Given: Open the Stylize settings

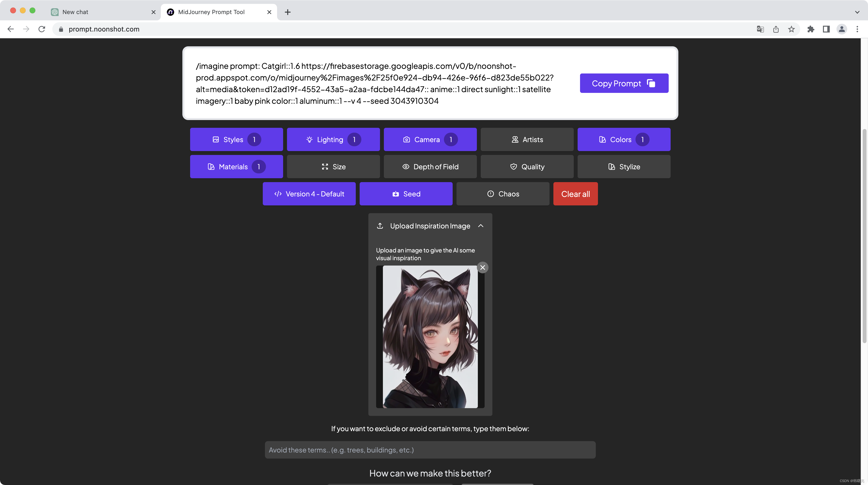Looking at the screenshot, I should (x=624, y=167).
